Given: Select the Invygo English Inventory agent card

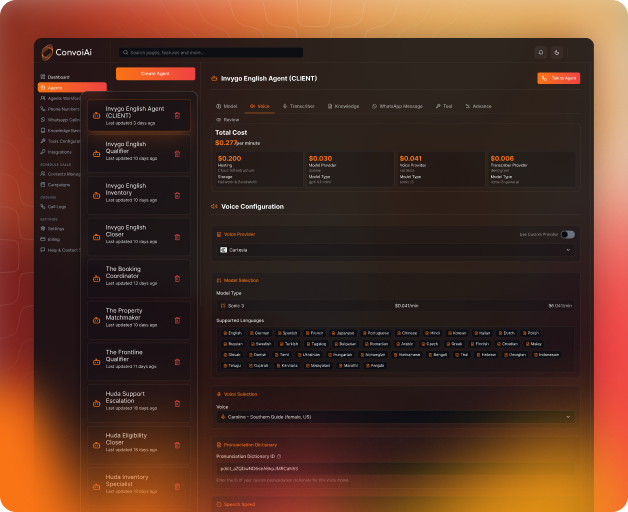Looking at the screenshot, I should tap(139, 196).
